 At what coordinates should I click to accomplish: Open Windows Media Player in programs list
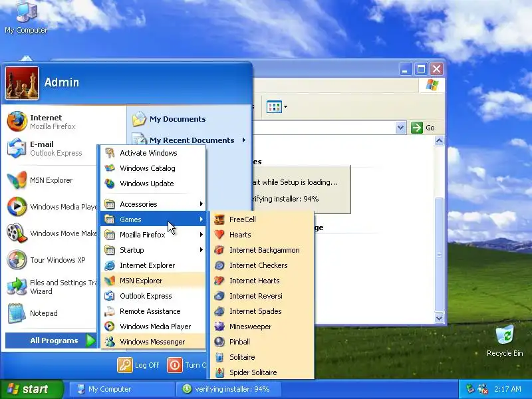click(x=153, y=327)
